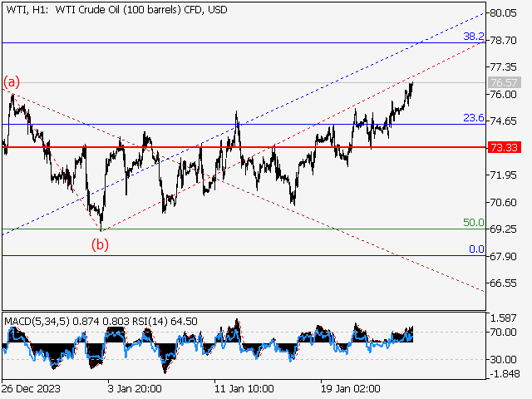Click the 19 Jan 02:00 time label
Image resolution: width=532 pixels, height=399 pixels.
tap(351, 388)
